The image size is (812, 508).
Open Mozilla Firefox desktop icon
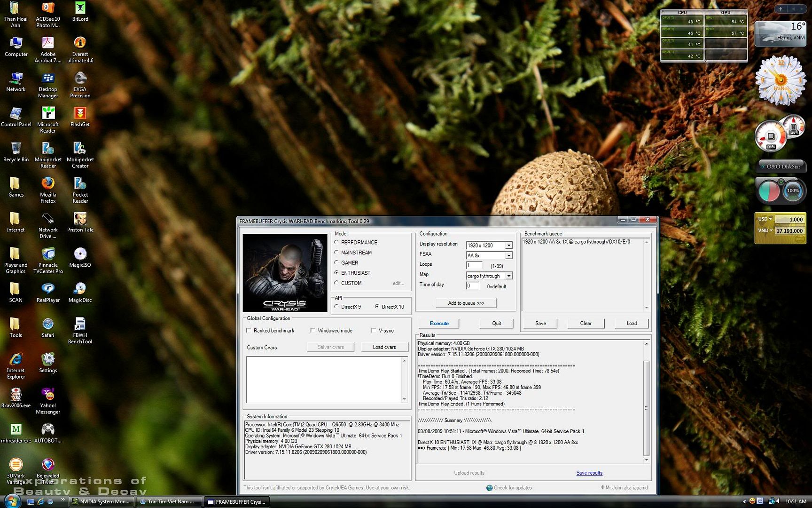tap(48, 190)
